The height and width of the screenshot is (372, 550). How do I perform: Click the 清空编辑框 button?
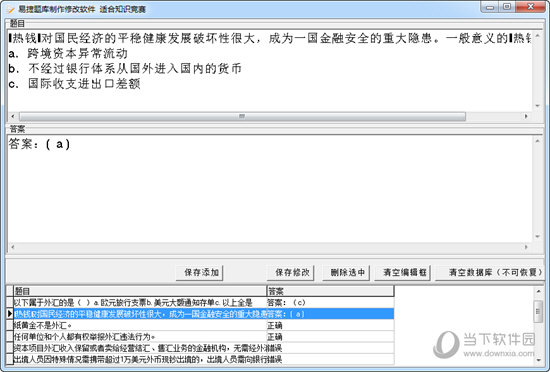point(402,272)
